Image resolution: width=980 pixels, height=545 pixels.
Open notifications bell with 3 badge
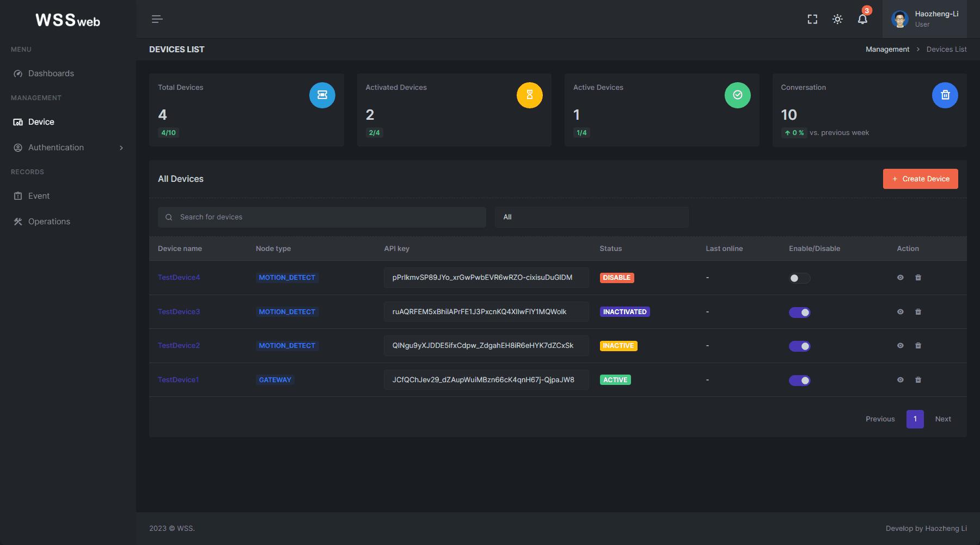(x=863, y=19)
